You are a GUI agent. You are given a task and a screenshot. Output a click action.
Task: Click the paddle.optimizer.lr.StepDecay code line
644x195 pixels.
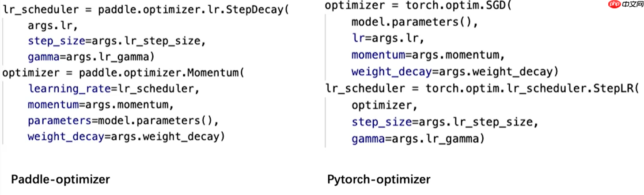[146, 9]
